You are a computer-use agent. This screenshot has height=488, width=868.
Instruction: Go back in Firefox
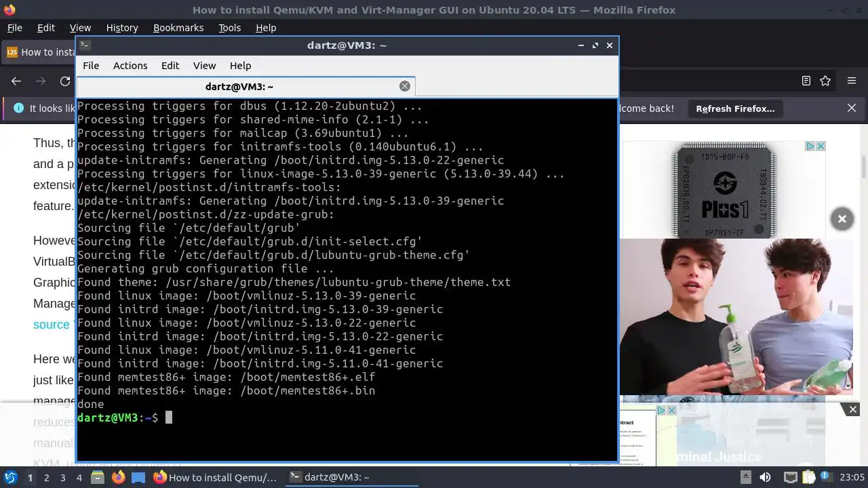(x=16, y=81)
